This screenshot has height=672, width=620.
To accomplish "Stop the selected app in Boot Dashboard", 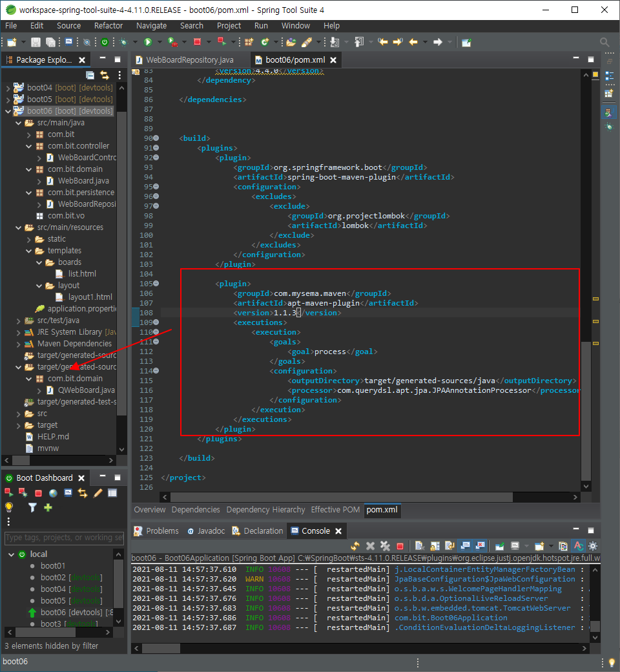I will click(x=38, y=493).
